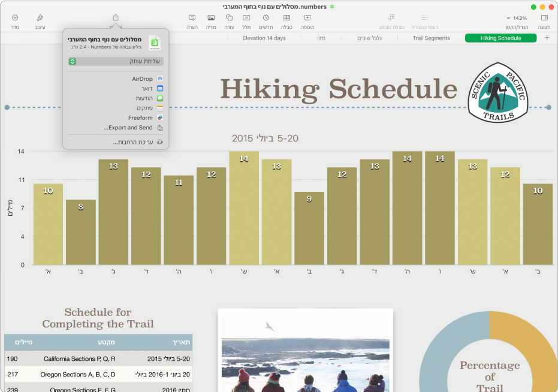Select the first chart bar labeled 10
This screenshot has height=392, width=558.
pyautogui.click(x=48, y=224)
